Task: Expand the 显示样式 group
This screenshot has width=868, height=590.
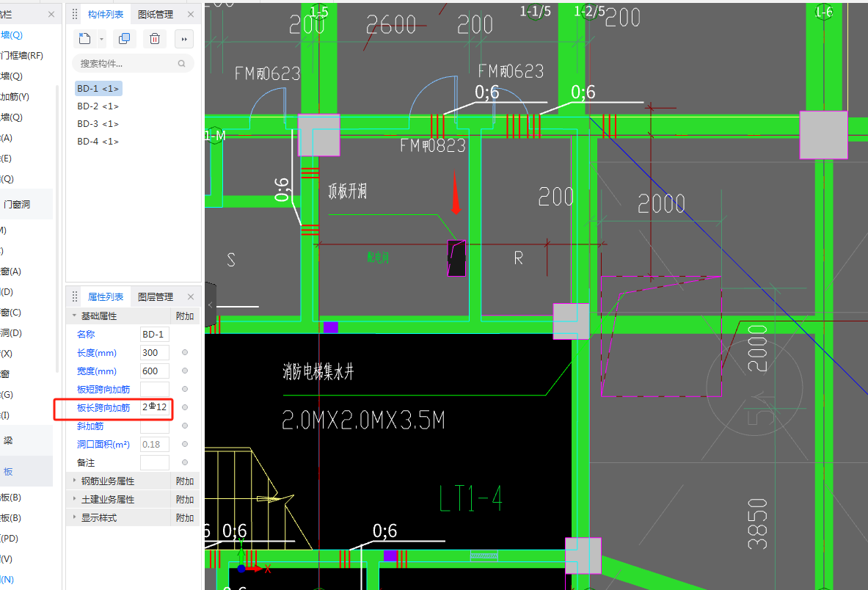Action: coord(74,517)
